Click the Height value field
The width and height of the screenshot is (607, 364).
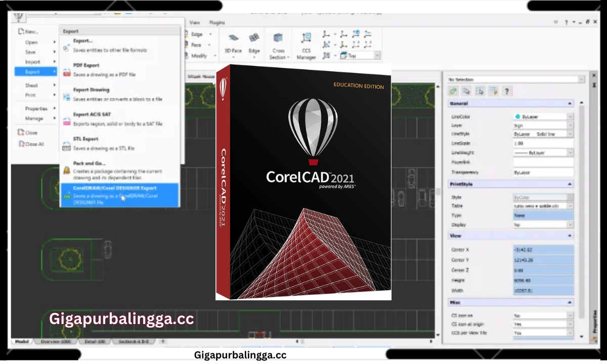click(x=543, y=280)
